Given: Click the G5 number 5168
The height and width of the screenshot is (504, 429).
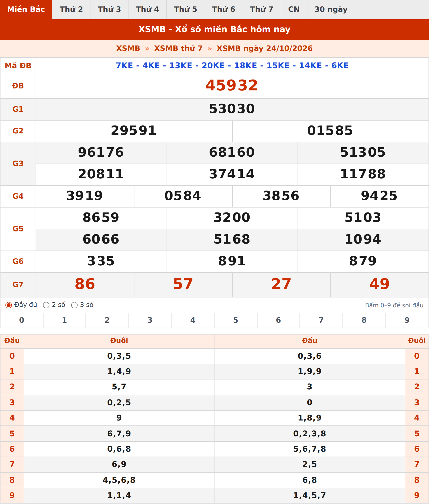Looking at the screenshot, I should coord(232,239).
